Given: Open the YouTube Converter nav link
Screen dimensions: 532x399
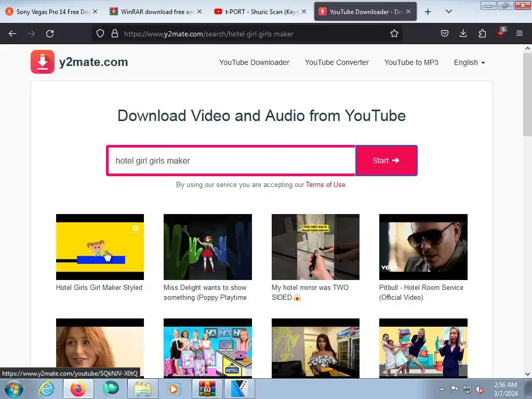Looking at the screenshot, I should 337,62.
